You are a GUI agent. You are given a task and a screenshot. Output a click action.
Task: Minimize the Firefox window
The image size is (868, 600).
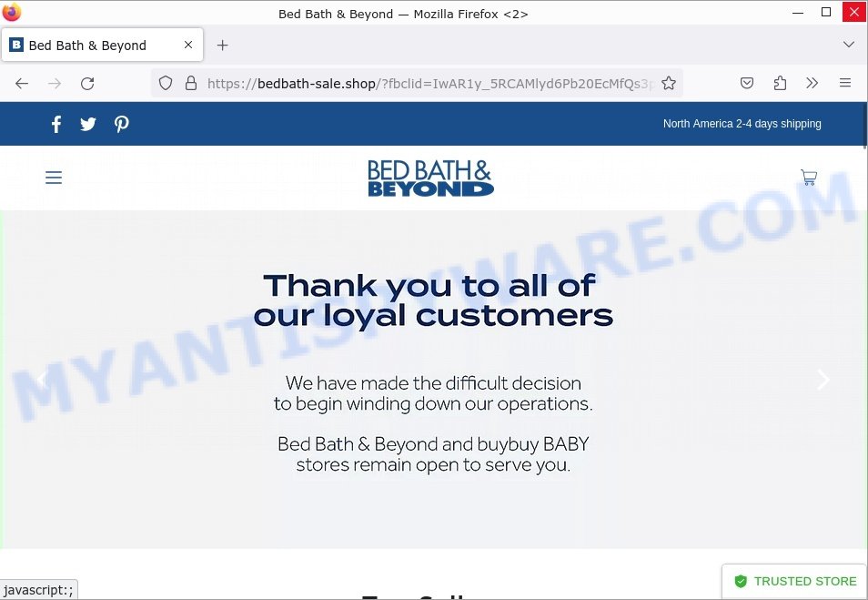click(x=798, y=12)
